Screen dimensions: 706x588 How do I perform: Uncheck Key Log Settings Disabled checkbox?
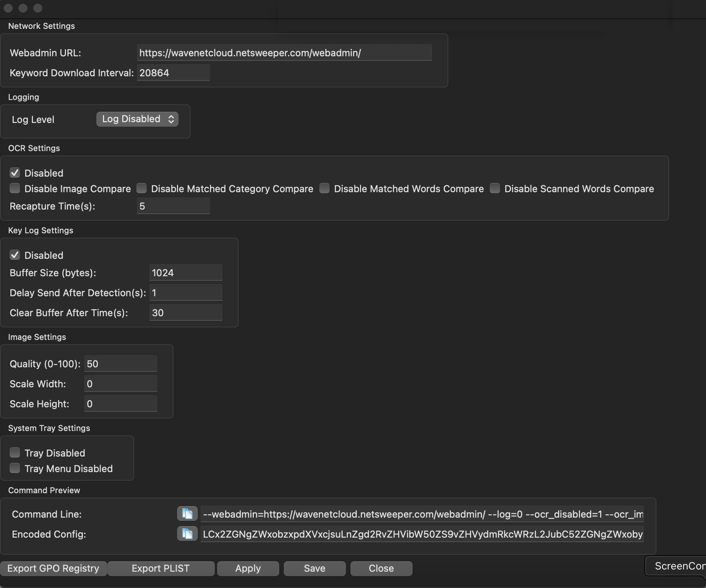pyautogui.click(x=15, y=255)
